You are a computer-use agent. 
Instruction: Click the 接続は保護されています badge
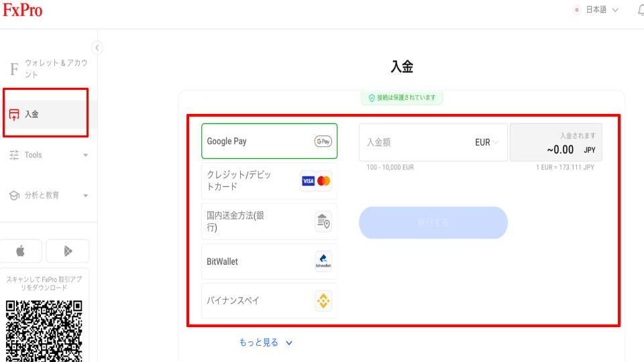(402, 98)
